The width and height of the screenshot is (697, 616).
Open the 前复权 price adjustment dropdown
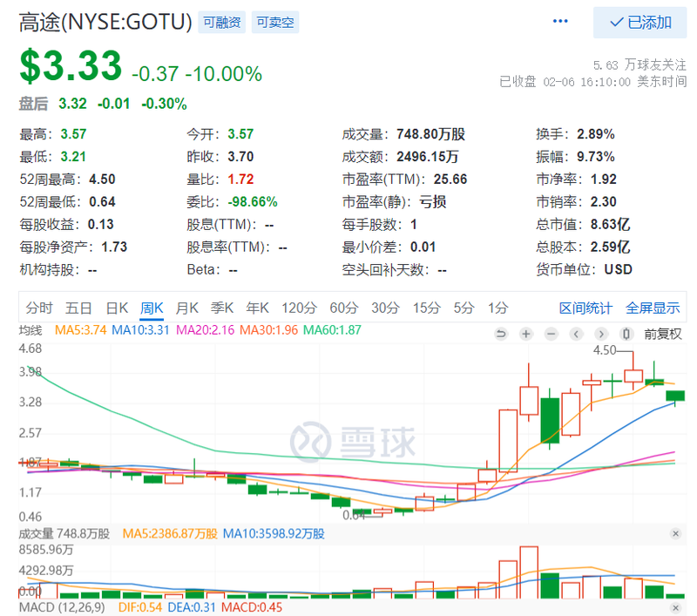tap(663, 334)
